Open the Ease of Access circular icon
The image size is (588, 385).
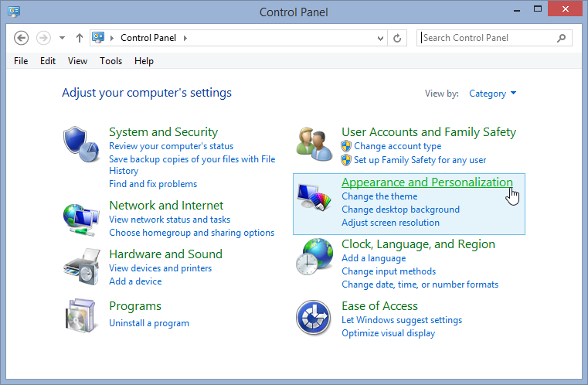click(x=314, y=318)
